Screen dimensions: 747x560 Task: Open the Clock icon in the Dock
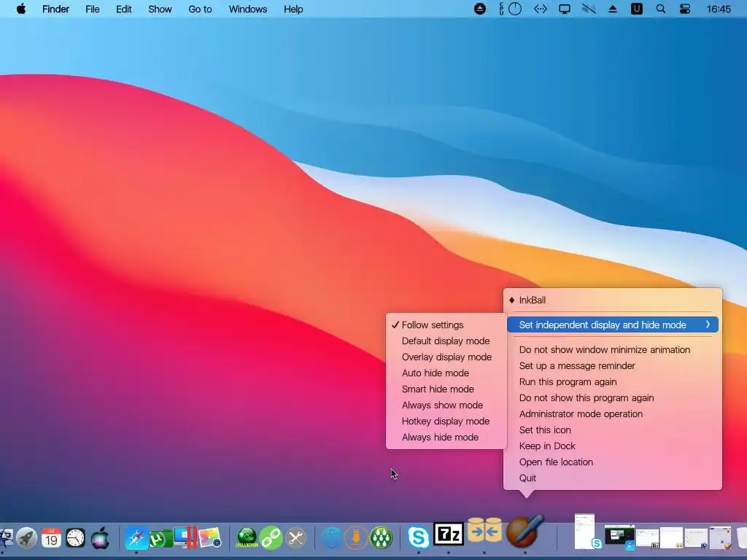[x=75, y=538]
